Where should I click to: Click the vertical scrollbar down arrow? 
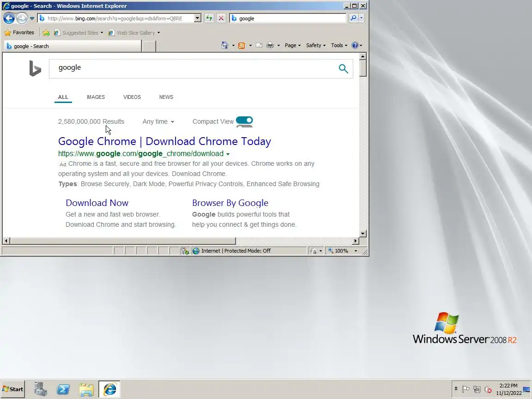click(x=363, y=233)
